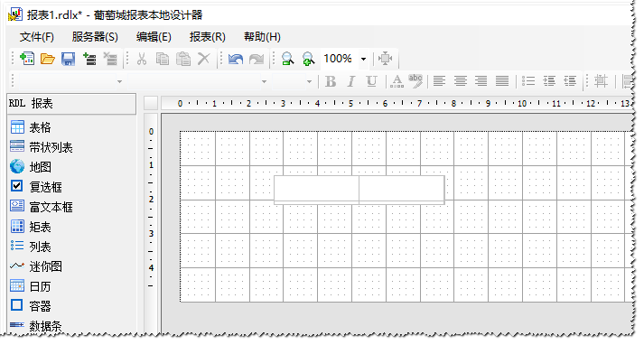The height and width of the screenshot is (345, 644).
Task: Cut selection with scissors icon
Action: [x=142, y=59]
